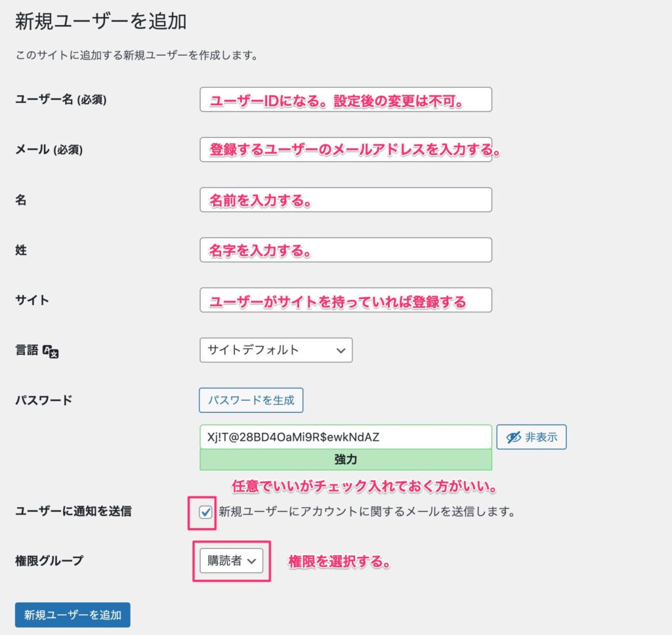This screenshot has width=672, height=635.
Task: Open the 権限グループ 購読者 dropdown
Action: [232, 560]
